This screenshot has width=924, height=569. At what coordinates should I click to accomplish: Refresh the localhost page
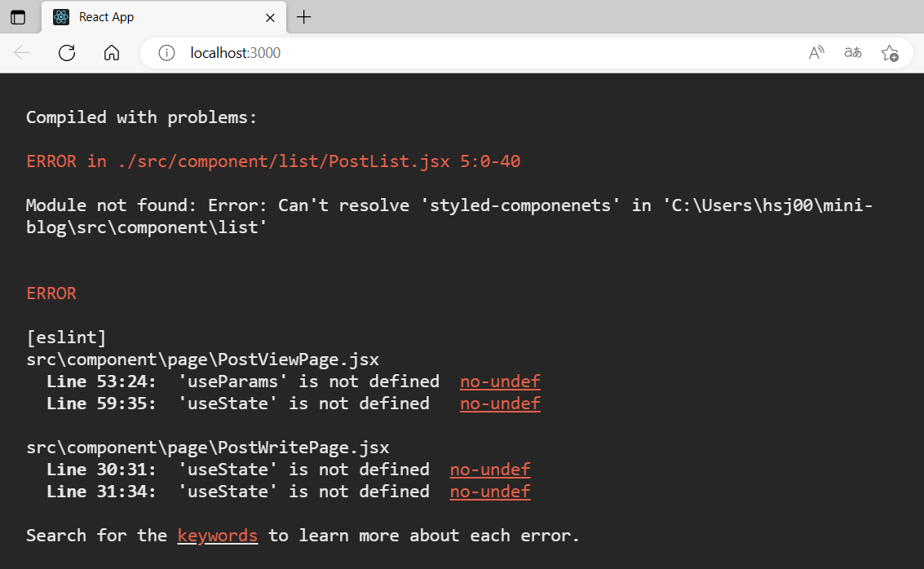click(x=67, y=53)
